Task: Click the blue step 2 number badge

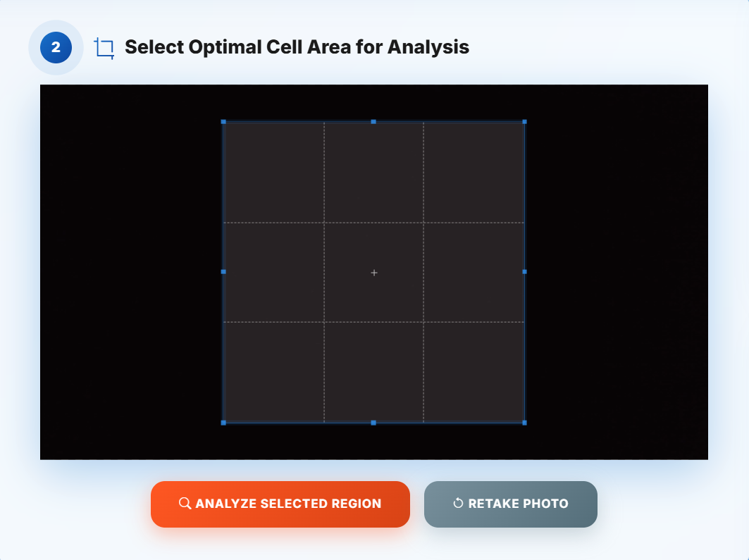Action: 55,47
